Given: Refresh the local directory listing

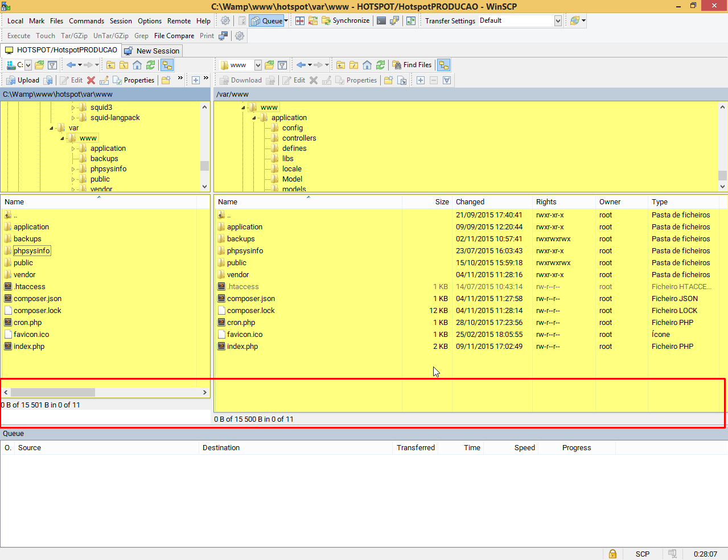Looking at the screenshot, I should (150, 65).
